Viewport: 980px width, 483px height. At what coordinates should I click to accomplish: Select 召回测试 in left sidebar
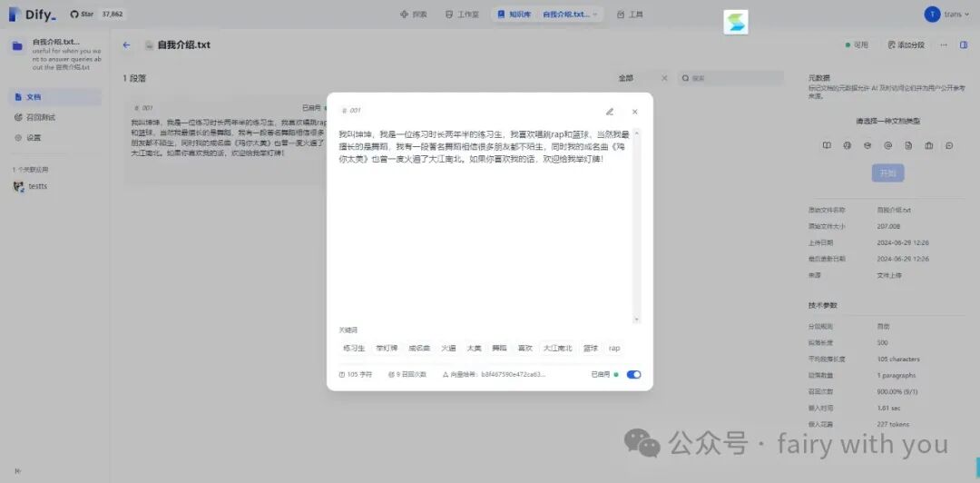coord(55,117)
